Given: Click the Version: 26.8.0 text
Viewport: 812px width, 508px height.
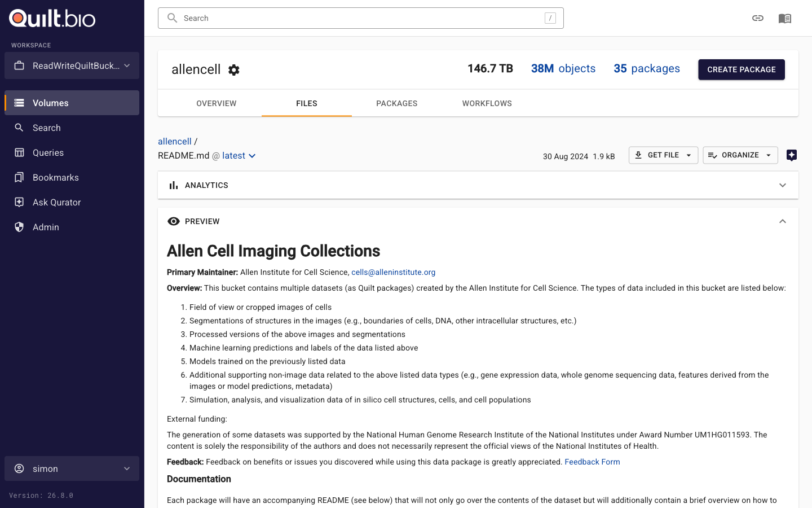Looking at the screenshot, I should [41, 496].
